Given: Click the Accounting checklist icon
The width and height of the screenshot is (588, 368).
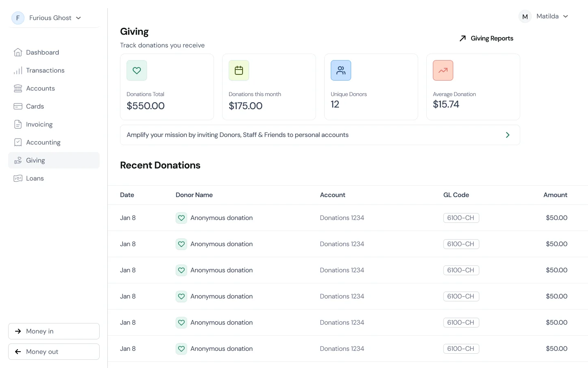Looking at the screenshot, I should point(18,142).
